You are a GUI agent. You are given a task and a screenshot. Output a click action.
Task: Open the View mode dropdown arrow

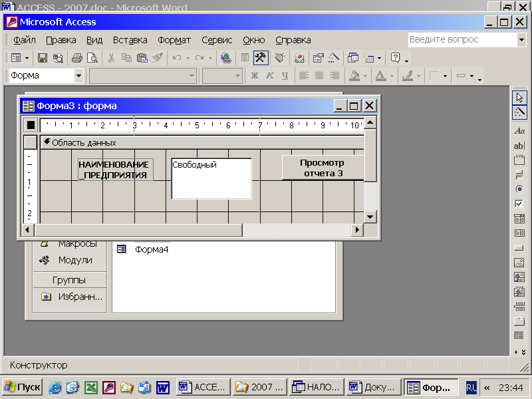[x=27, y=58]
